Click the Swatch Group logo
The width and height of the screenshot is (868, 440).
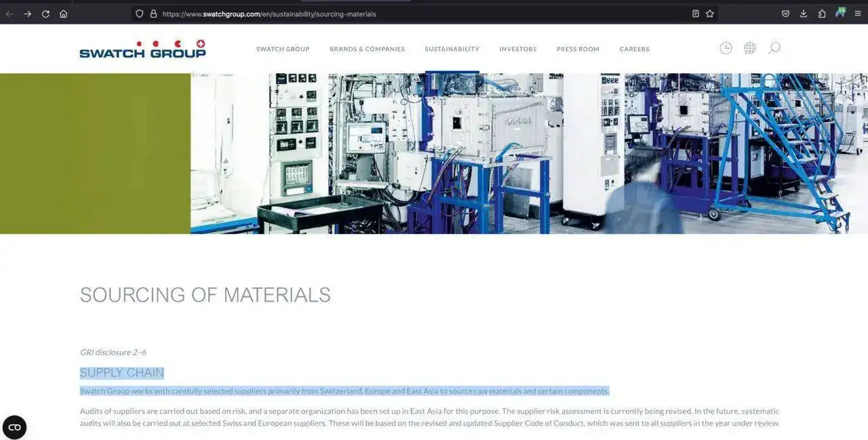[x=142, y=49]
